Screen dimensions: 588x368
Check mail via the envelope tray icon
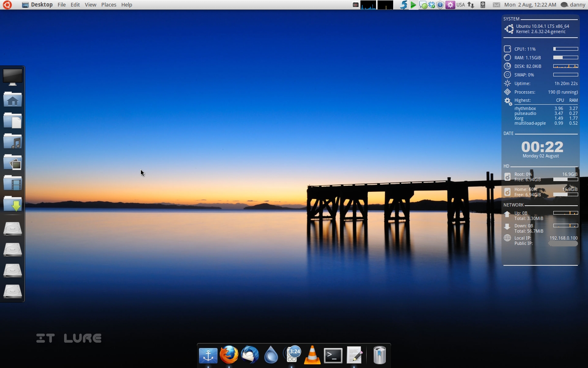497,5
